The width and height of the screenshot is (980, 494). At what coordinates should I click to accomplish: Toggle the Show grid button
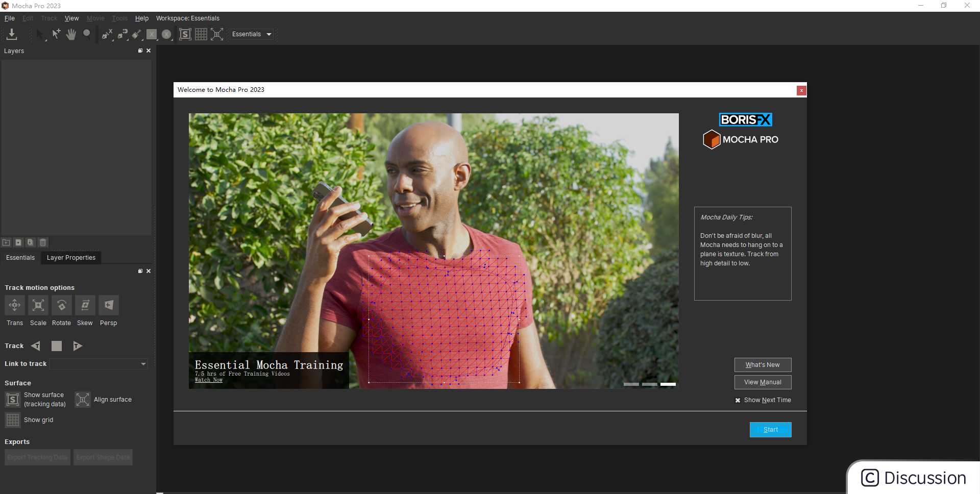[x=12, y=420]
